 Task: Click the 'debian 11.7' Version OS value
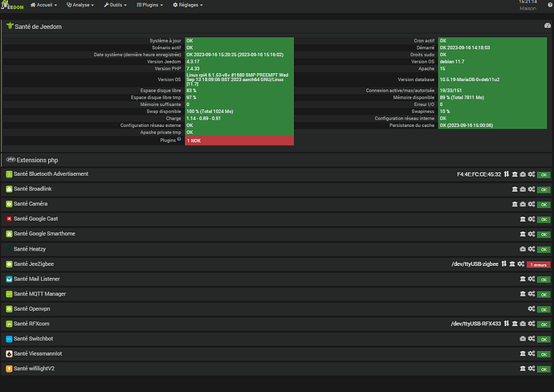(x=452, y=62)
